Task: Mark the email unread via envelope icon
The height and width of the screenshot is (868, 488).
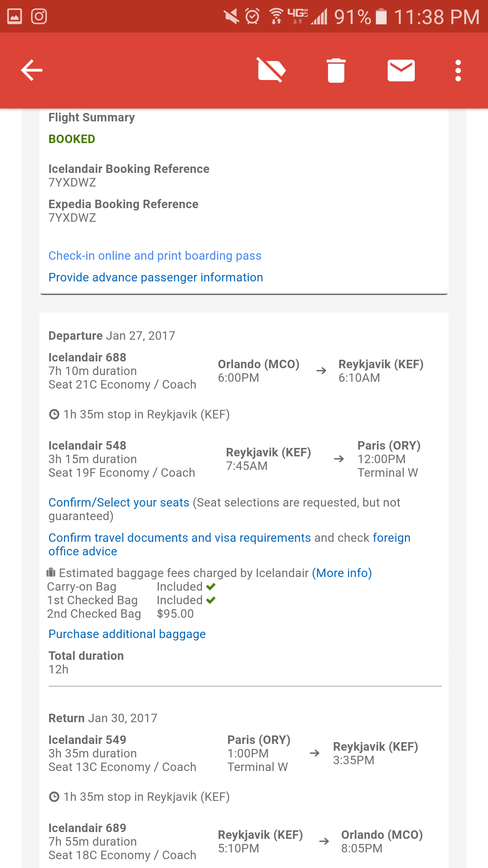Action: [x=401, y=70]
